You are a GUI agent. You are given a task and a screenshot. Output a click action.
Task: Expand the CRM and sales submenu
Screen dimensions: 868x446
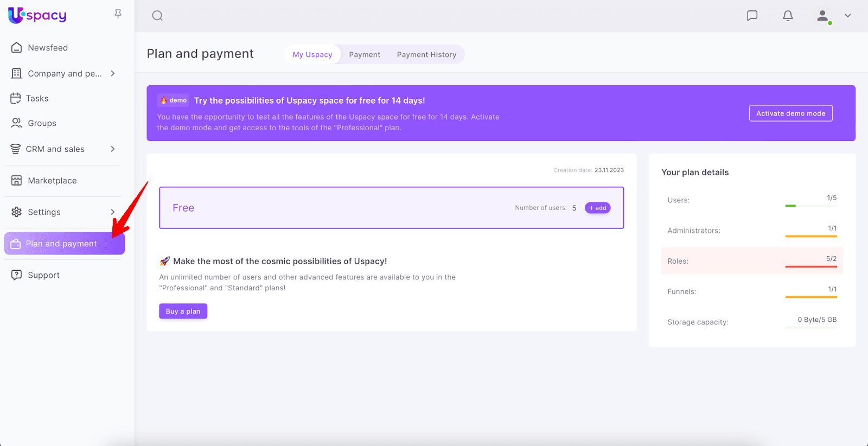tap(113, 149)
